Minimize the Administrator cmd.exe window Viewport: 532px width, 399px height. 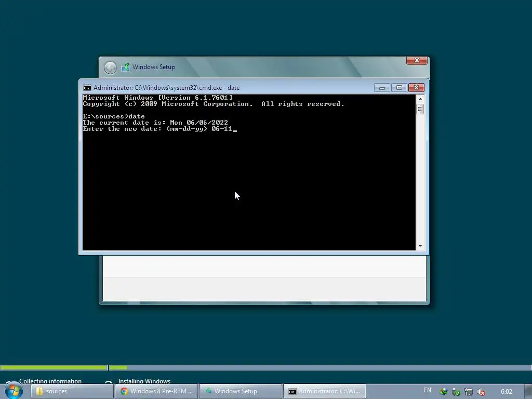pos(382,88)
